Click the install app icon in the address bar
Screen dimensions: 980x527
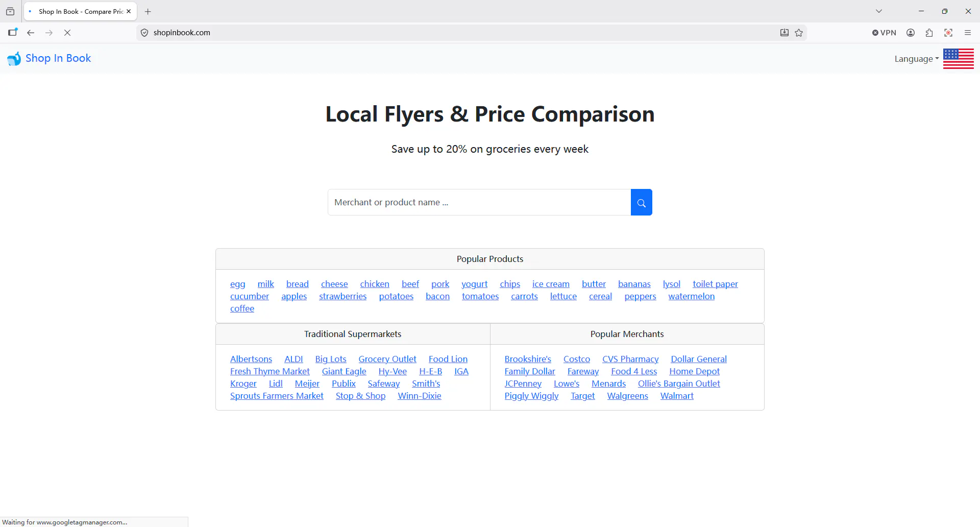(785, 33)
